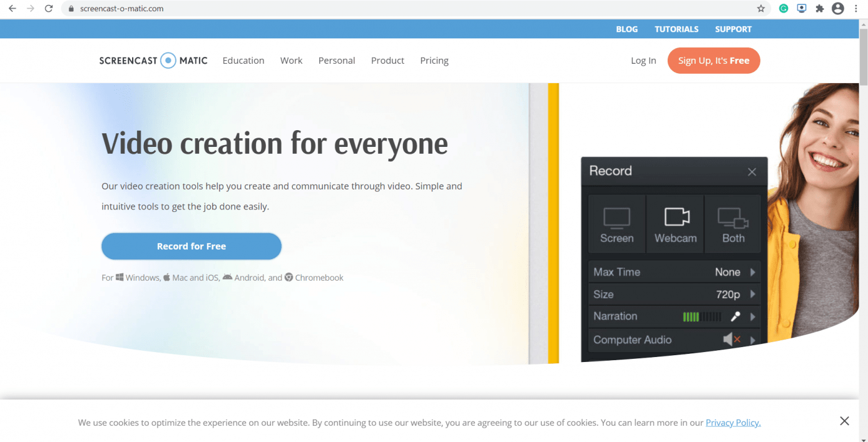Go back using browser back arrow

(12, 9)
